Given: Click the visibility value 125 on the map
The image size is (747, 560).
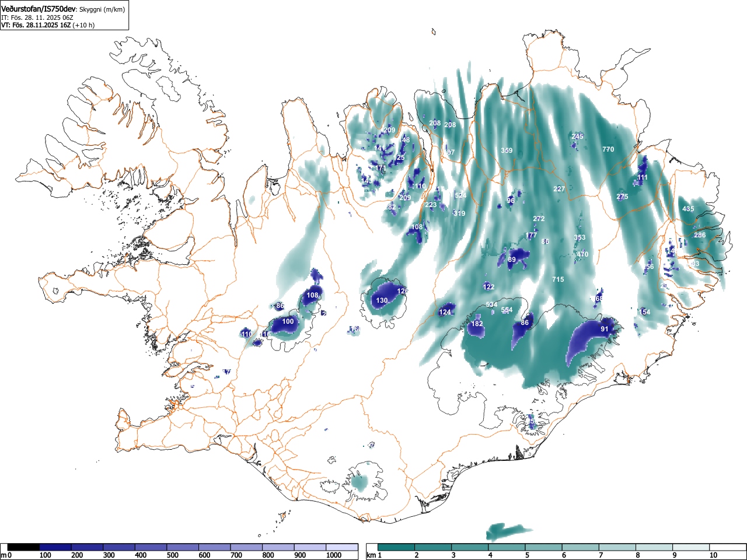Looking at the screenshot, I should pos(399,157).
